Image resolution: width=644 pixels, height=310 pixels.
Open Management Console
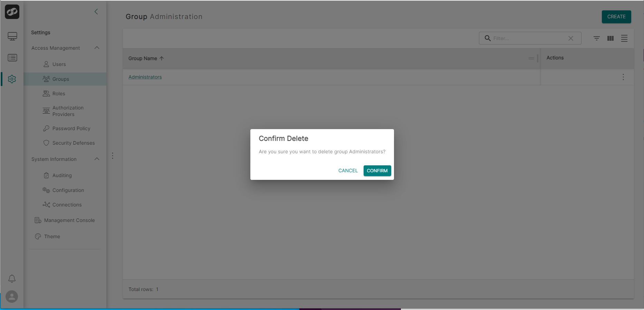[69, 220]
